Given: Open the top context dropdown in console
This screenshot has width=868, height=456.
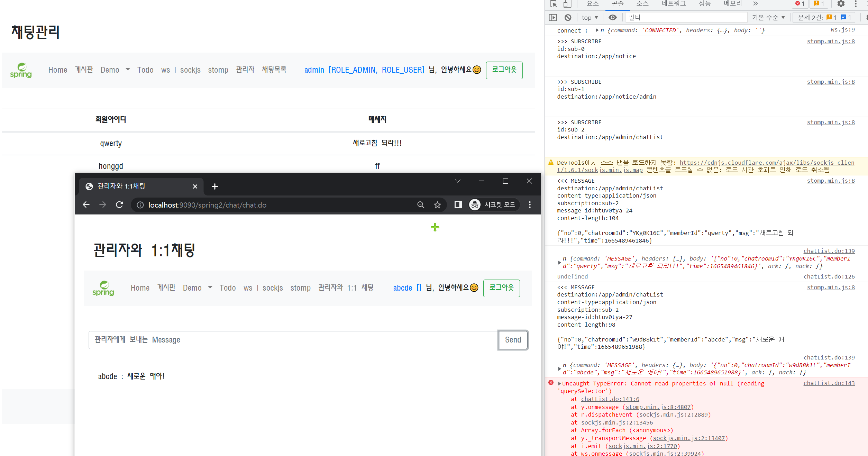Looking at the screenshot, I should pyautogui.click(x=590, y=17).
